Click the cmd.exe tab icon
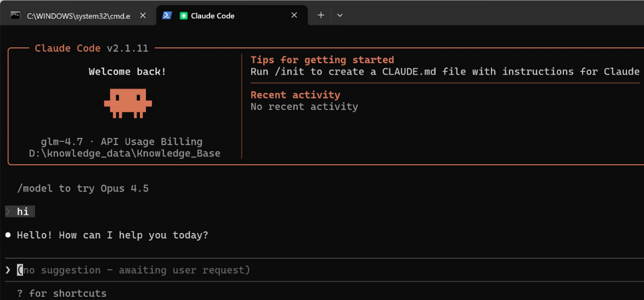644x300 pixels. coord(15,15)
